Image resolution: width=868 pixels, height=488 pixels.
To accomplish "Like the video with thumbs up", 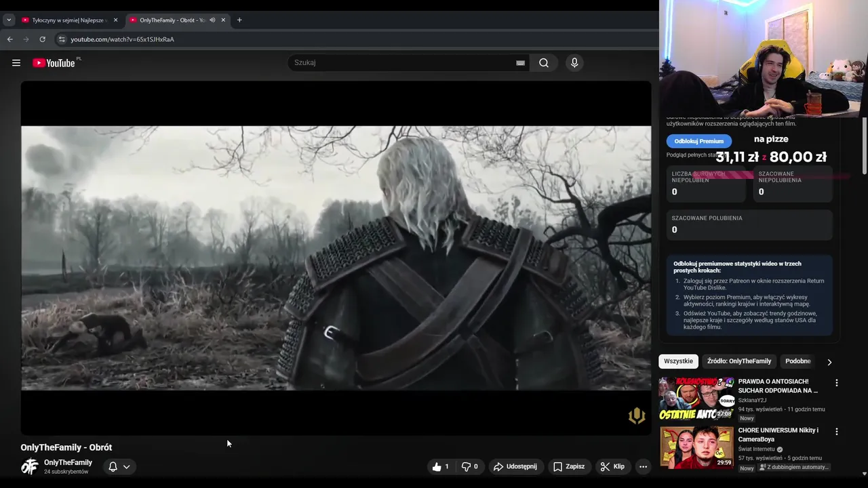I will pyautogui.click(x=441, y=466).
